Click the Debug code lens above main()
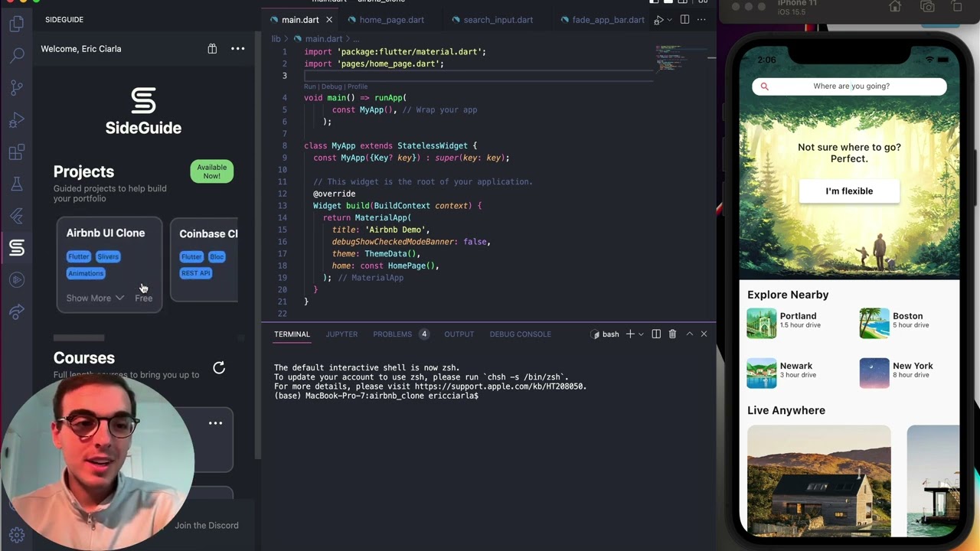The image size is (980, 551). [x=332, y=86]
